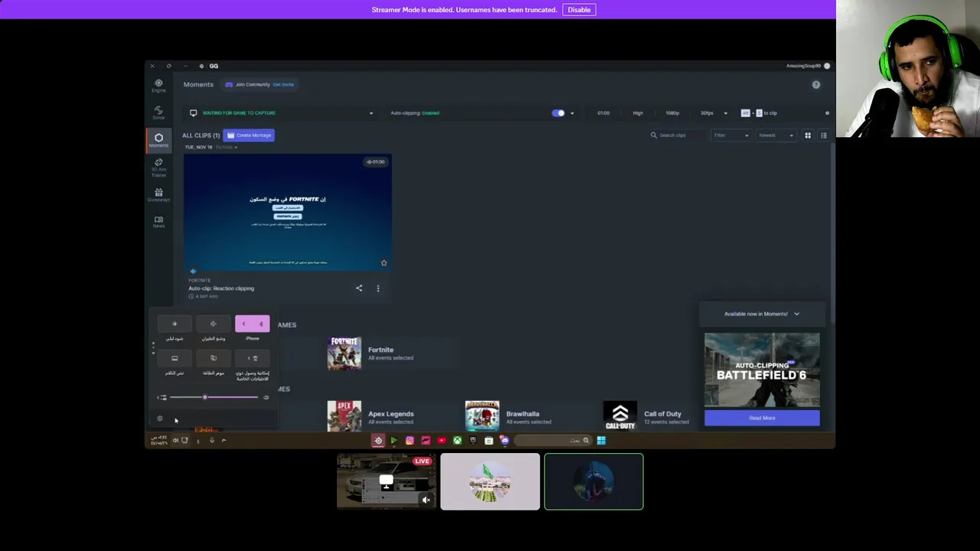Toggle the accessibility quick settings tile
This screenshot has width=980, height=551.
(x=252, y=358)
